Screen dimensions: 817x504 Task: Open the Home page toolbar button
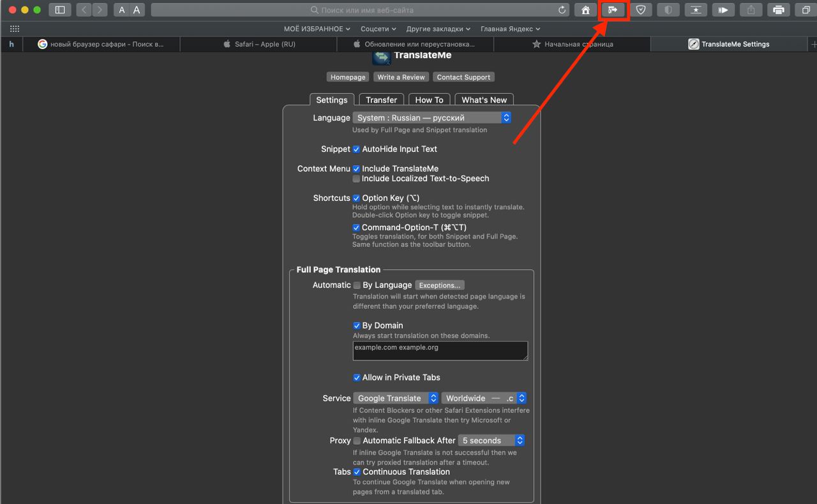coord(585,10)
